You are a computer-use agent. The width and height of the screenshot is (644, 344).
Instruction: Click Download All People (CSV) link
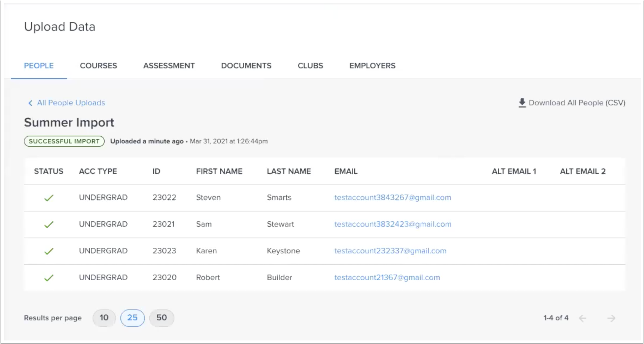(577, 103)
